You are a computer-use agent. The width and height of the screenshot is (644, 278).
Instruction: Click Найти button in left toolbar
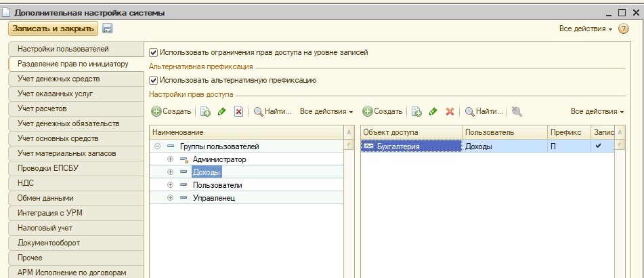272,111
